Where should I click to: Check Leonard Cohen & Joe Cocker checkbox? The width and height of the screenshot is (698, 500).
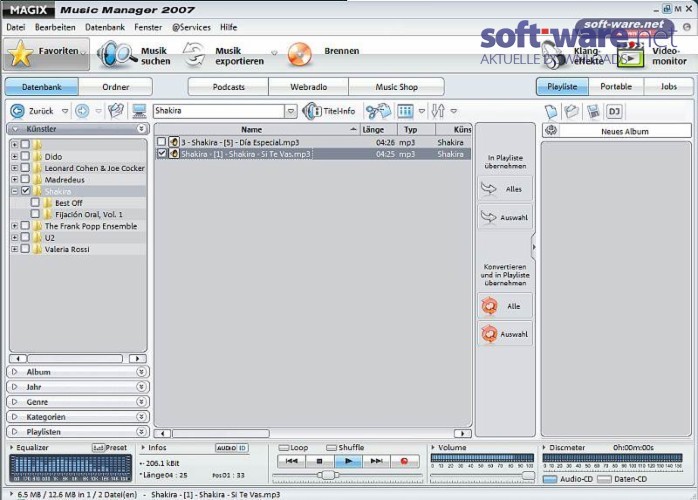point(25,168)
